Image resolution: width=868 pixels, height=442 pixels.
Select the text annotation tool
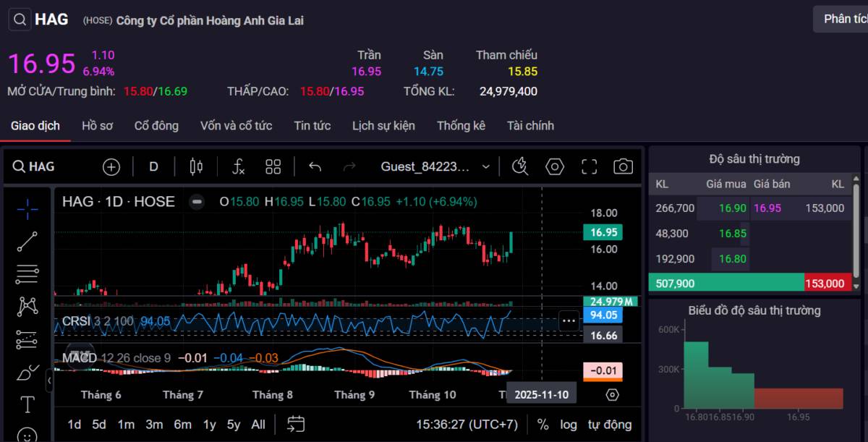(x=27, y=404)
